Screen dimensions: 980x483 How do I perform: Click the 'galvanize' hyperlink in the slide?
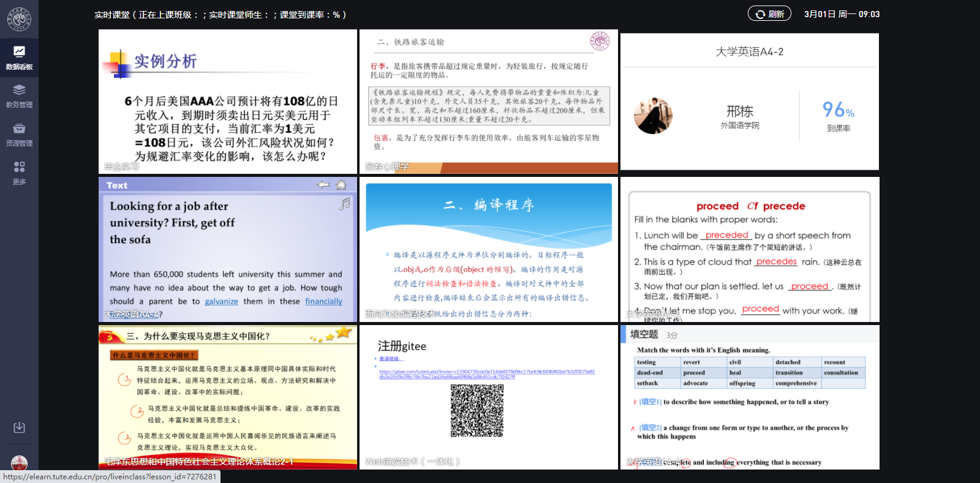[x=221, y=302]
